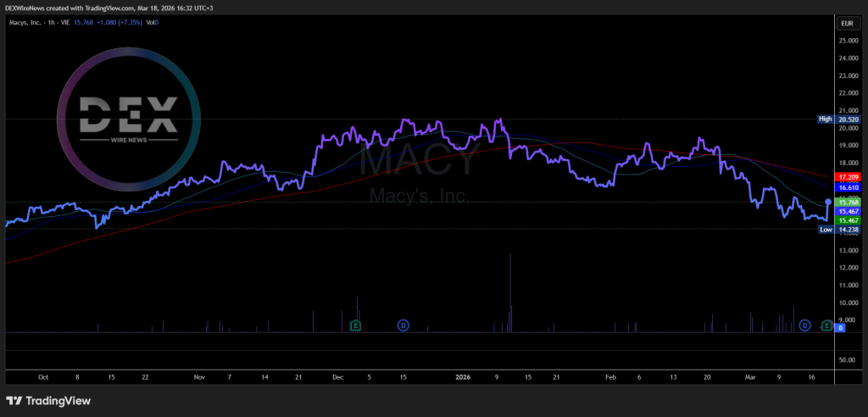Viewport: 868px width, 417px height.
Task: Click the Low 14.238 price label
Action: (839, 230)
